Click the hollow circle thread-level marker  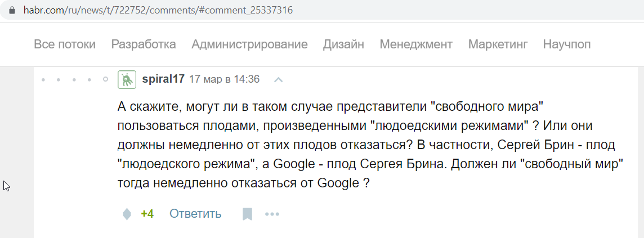[x=105, y=79]
